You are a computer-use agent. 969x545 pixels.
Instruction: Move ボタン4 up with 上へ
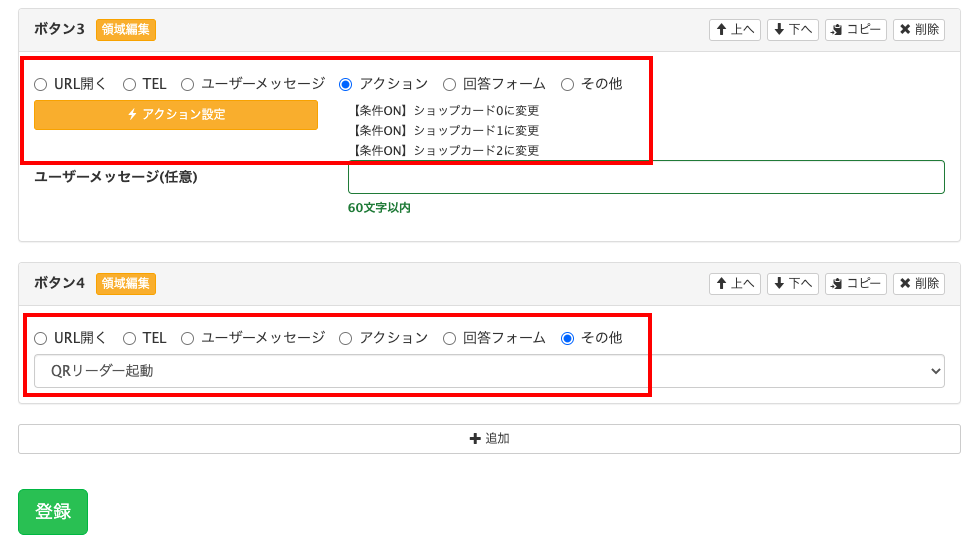pos(735,284)
